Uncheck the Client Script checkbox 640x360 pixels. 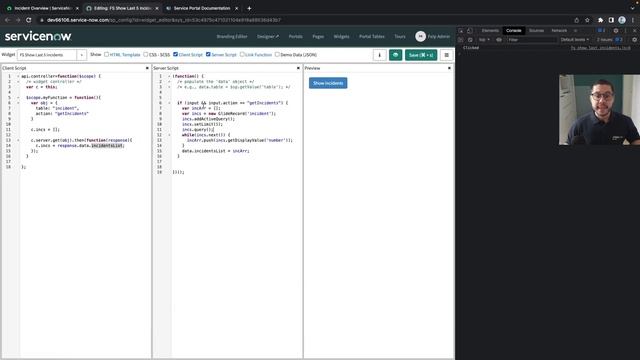tap(176, 54)
